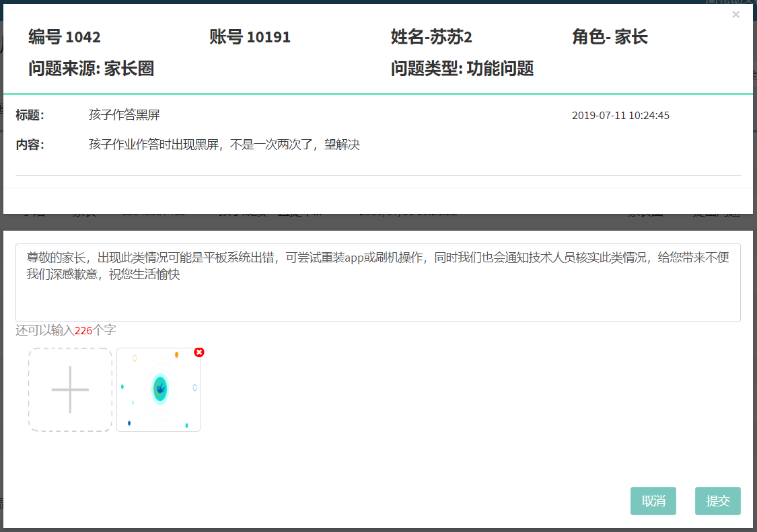Click the 问题来源: 家长圈 text
This screenshot has height=532, width=757.
(91, 69)
